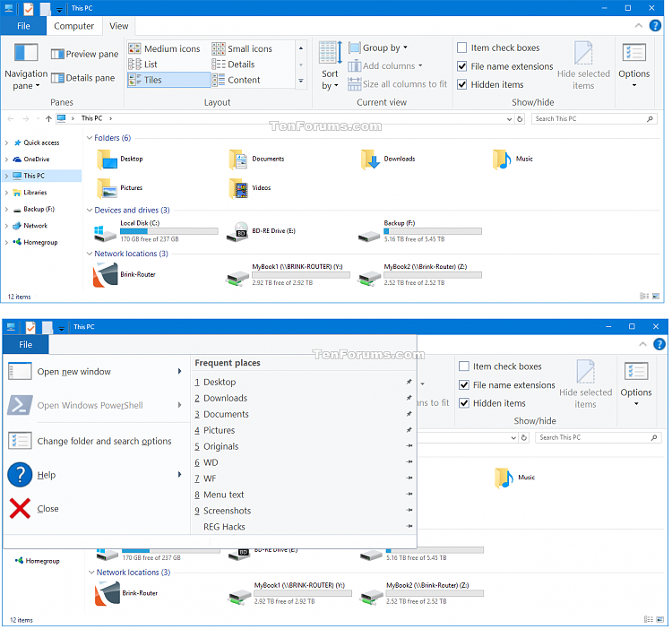Image resolution: width=672 pixels, height=629 pixels.
Task: Click Size all columns to fit
Action: tap(397, 84)
